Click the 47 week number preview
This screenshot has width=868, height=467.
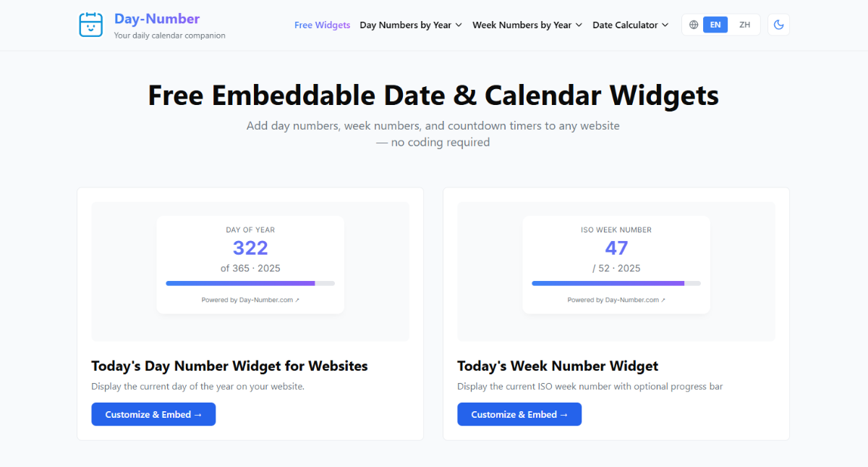tap(616, 248)
